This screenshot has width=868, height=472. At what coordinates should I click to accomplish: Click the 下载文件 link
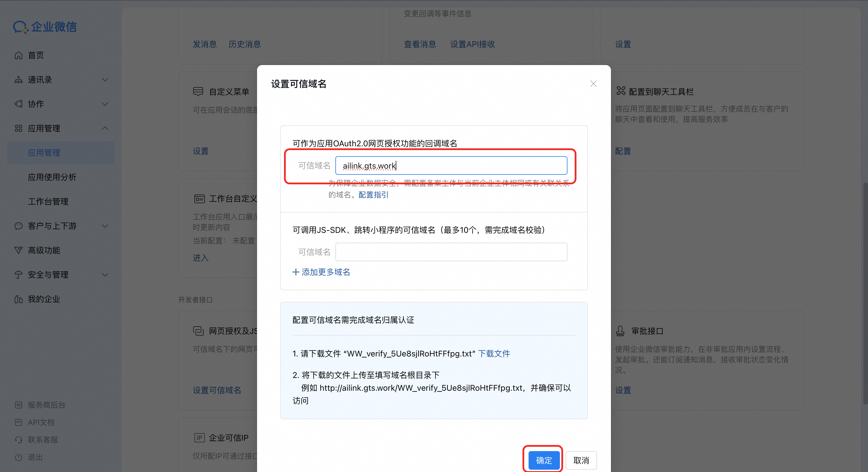(494, 354)
